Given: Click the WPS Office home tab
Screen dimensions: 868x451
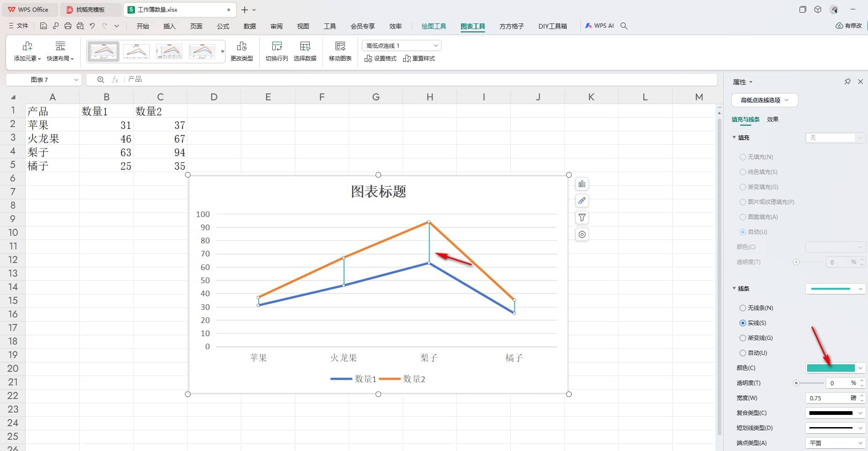Looking at the screenshot, I should pyautogui.click(x=29, y=9).
